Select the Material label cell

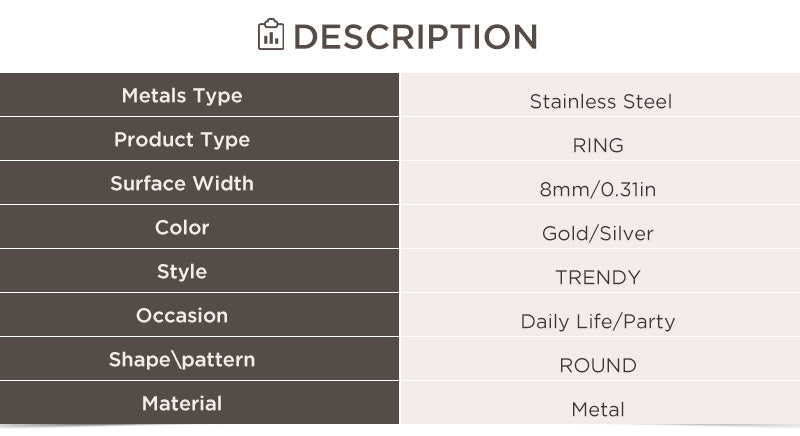199,403
